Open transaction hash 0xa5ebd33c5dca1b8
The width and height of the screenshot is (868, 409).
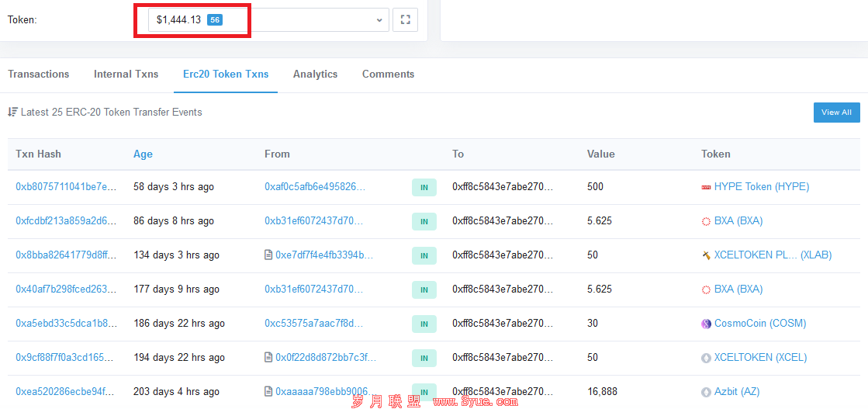coord(67,323)
